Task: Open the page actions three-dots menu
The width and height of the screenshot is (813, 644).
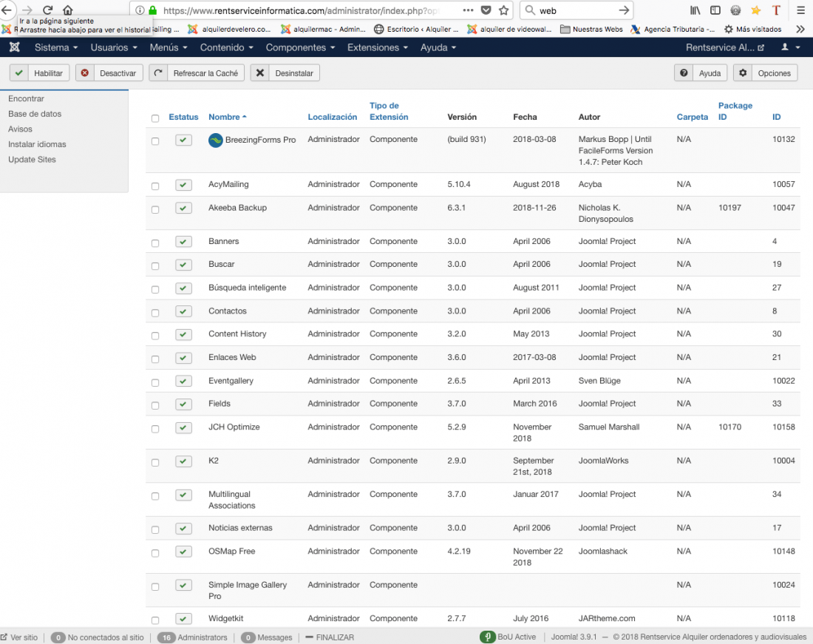Action: [x=468, y=10]
